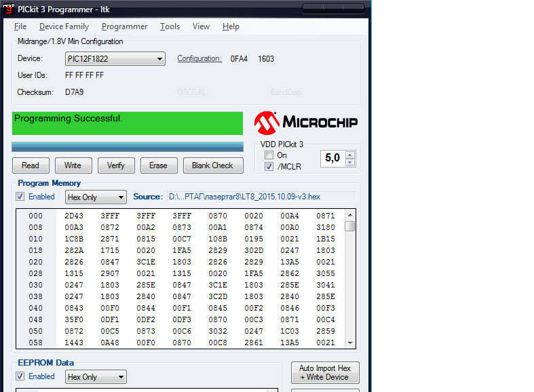Click the Read button
This screenshot has height=392, width=534.
31,165
